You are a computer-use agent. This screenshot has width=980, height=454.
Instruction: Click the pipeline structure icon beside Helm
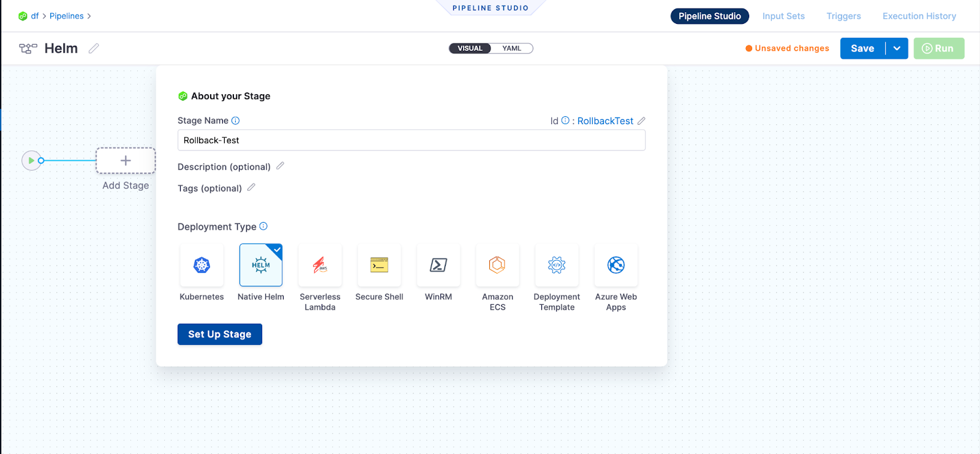tap(28, 48)
